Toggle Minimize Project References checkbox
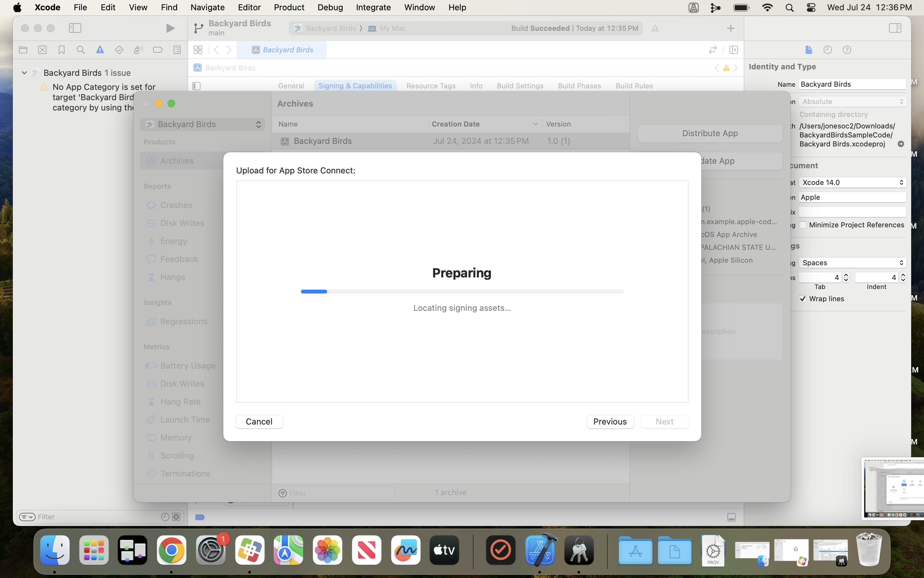Screen dimensions: 924x578 803,225
